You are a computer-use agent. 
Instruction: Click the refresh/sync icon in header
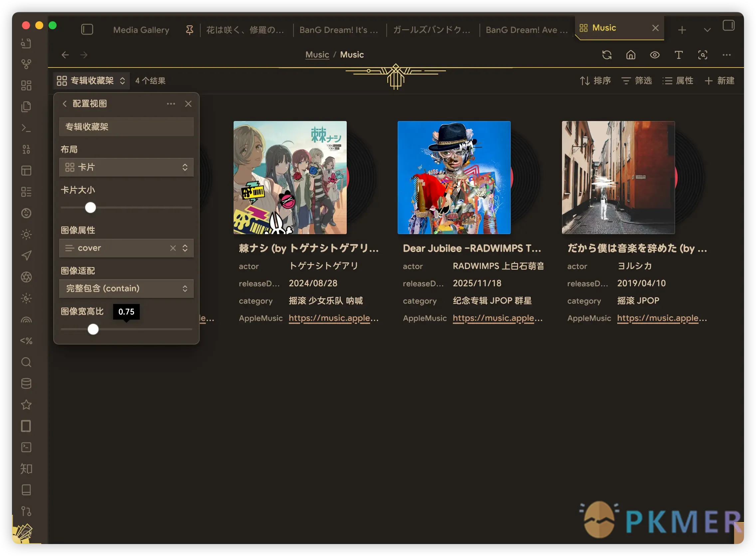point(607,55)
